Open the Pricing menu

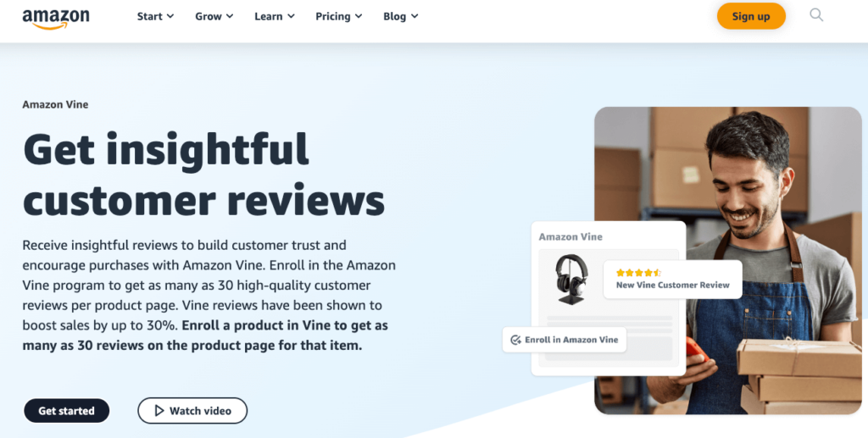[x=339, y=17]
